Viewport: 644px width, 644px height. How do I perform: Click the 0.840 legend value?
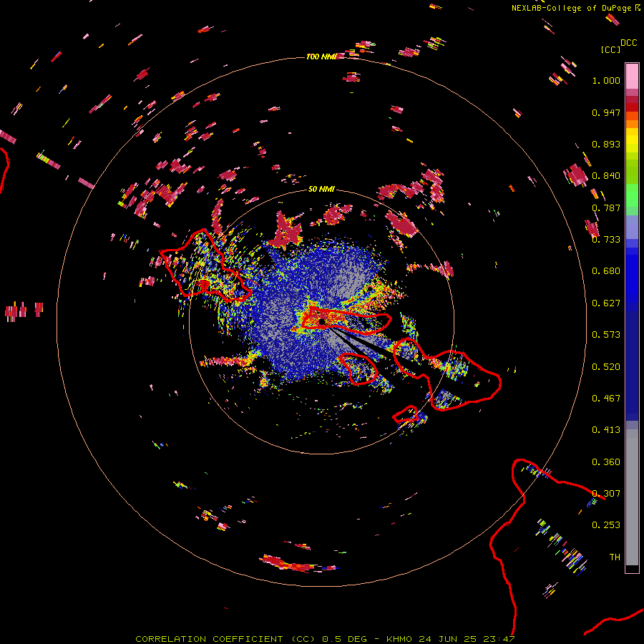click(x=606, y=176)
